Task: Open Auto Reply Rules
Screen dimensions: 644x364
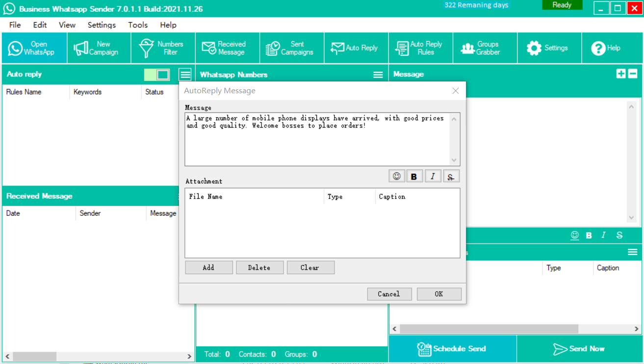Action: point(421,48)
